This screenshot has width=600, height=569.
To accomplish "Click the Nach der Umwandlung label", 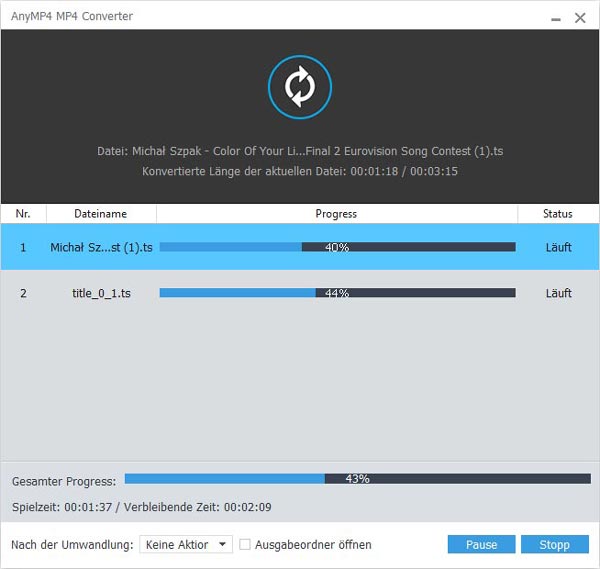I will [x=72, y=545].
